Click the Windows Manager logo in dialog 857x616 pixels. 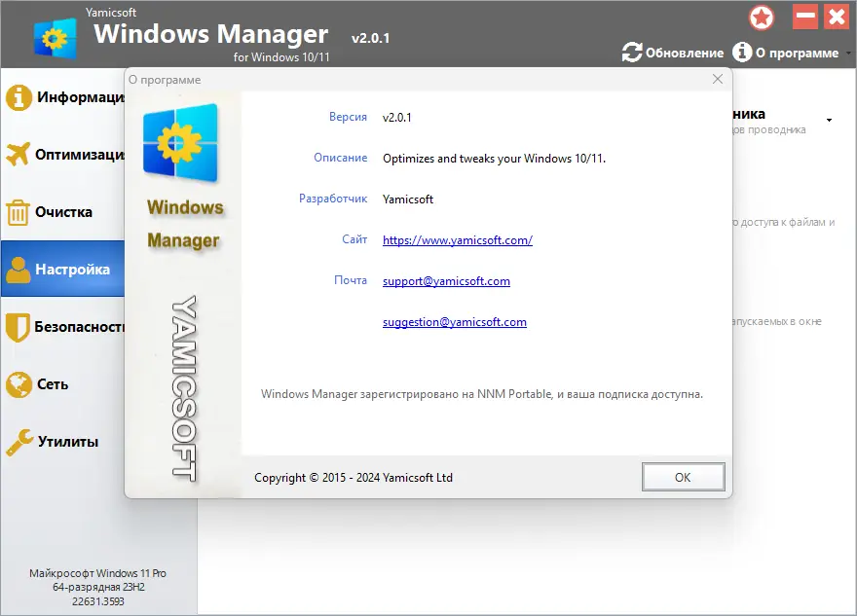pyautogui.click(x=180, y=142)
